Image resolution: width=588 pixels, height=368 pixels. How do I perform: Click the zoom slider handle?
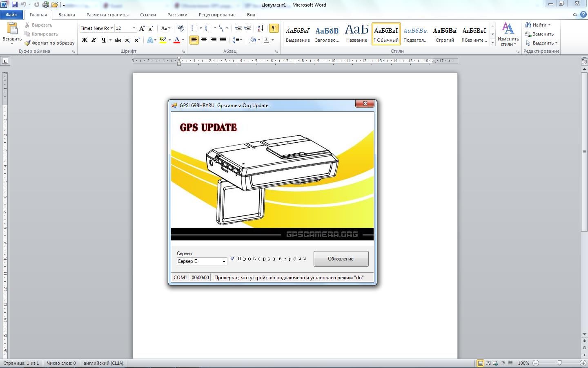click(x=559, y=363)
